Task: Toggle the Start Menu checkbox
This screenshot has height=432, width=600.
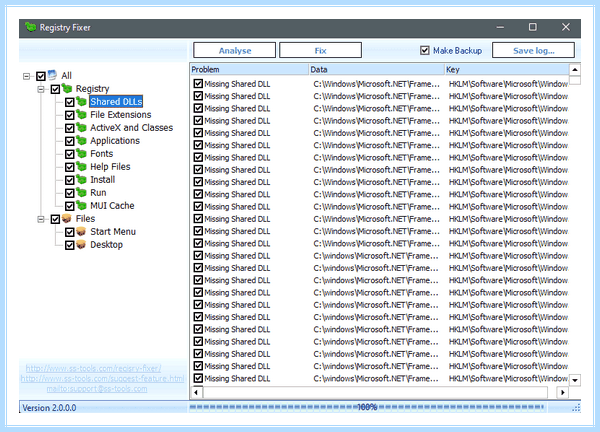Action: pos(69,232)
